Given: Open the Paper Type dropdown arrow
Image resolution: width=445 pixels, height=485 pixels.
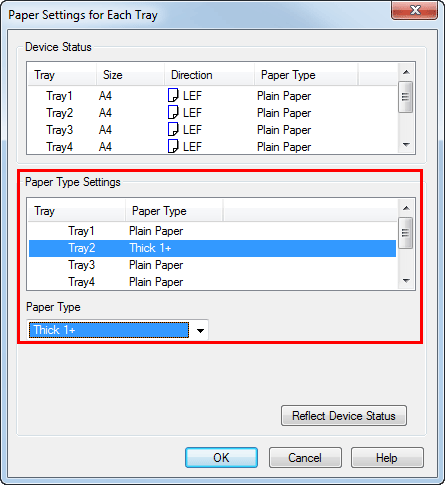Looking at the screenshot, I should (200, 330).
